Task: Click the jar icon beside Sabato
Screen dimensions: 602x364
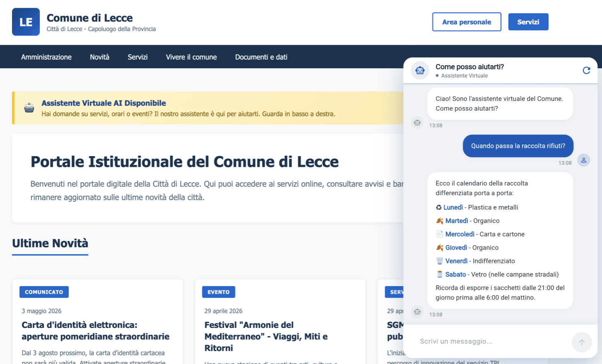Action: click(x=439, y=275)
